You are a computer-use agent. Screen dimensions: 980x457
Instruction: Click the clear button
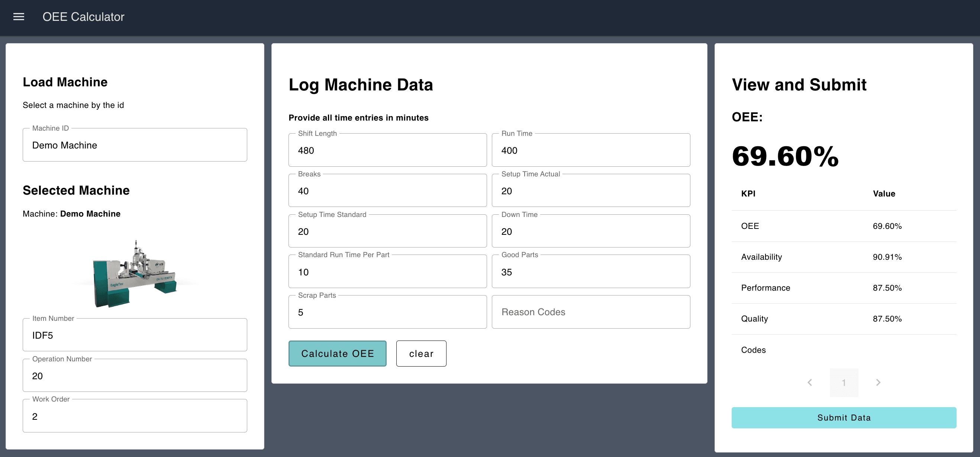(x=421, y=354)
